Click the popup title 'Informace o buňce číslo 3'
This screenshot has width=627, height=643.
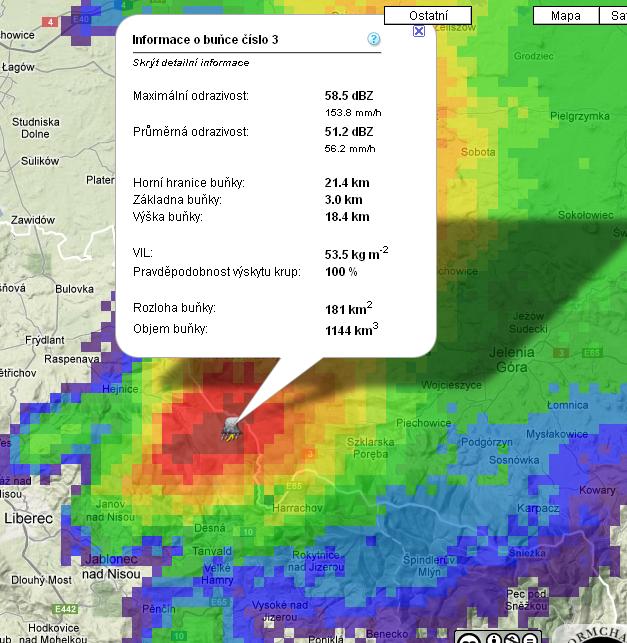pos(206,40)
